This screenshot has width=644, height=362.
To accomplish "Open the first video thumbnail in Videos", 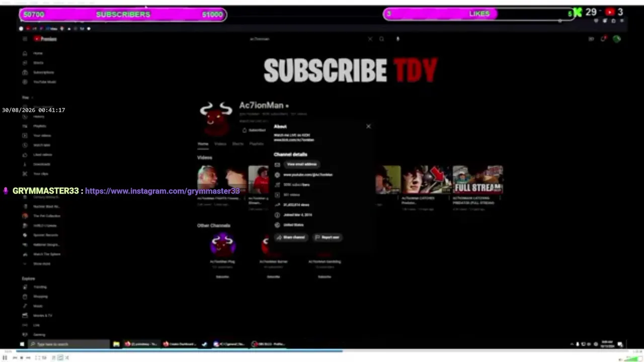I will [222, 180].
